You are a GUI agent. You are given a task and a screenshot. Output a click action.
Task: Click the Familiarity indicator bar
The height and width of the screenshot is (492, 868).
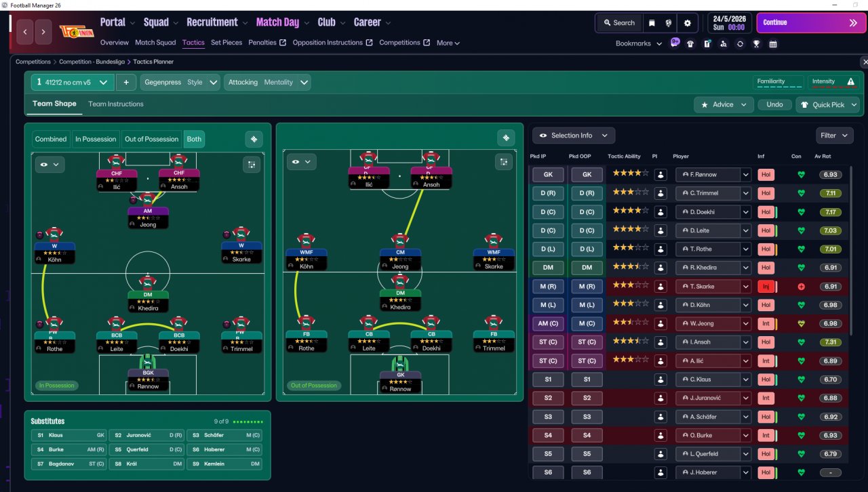tap(779, 83)
